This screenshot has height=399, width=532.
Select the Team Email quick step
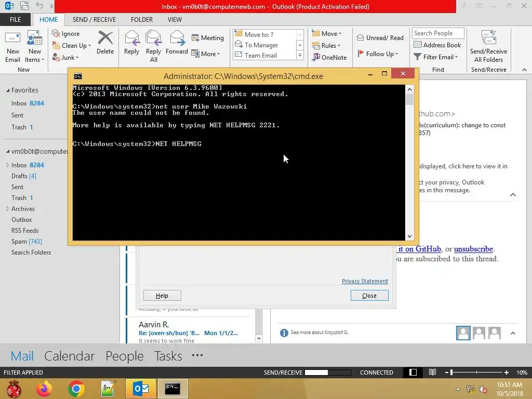click(x=264, y=55)
